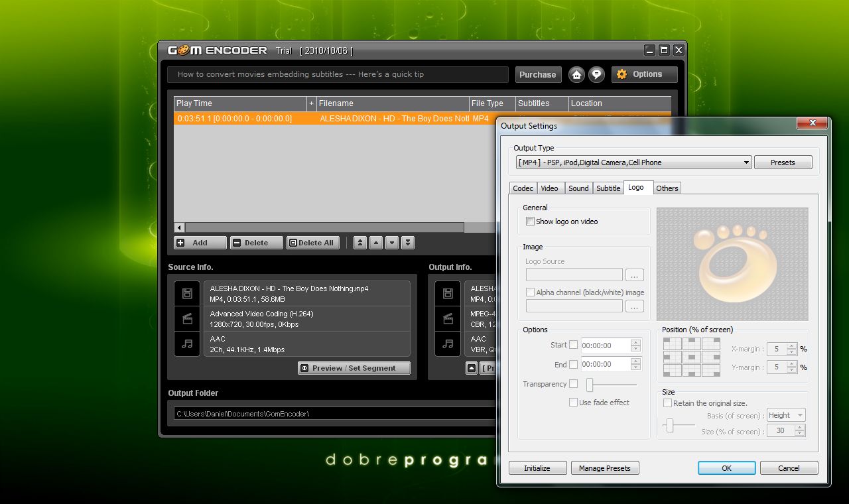Click the Source Info audio note icon

click(187, 344)
